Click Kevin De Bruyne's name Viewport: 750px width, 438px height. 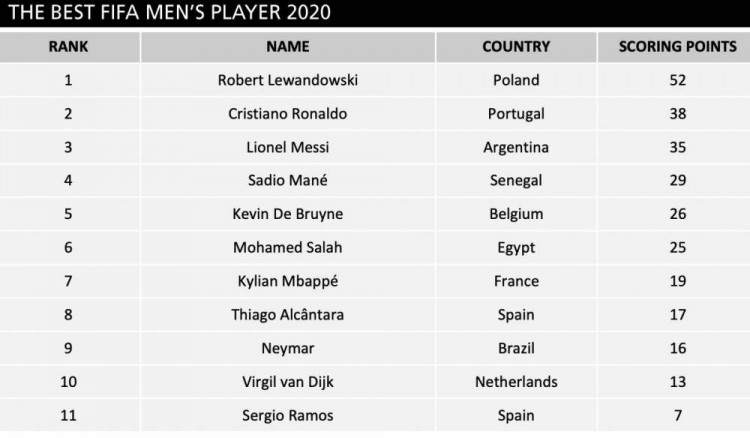coord(287,214)
